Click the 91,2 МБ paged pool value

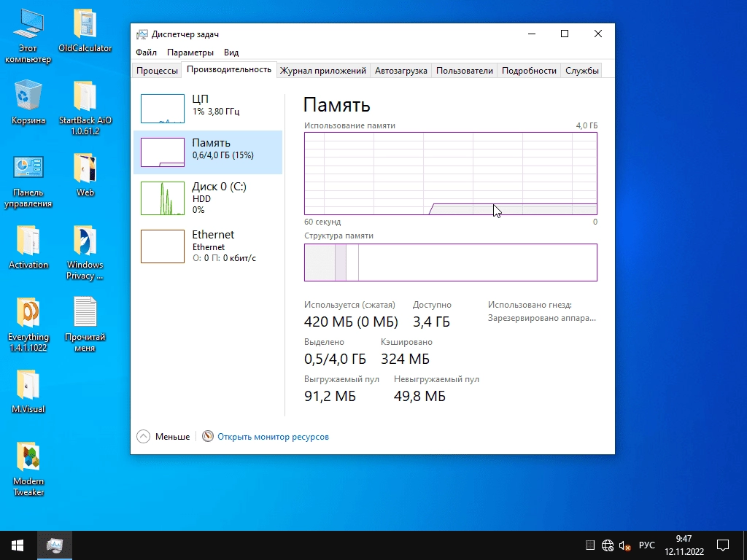pyautogui.click(x=330, y=396)
